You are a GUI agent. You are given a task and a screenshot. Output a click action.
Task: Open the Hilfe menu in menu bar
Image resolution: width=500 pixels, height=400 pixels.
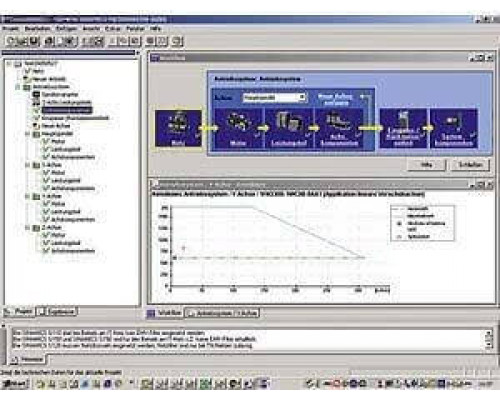(156, 29)
